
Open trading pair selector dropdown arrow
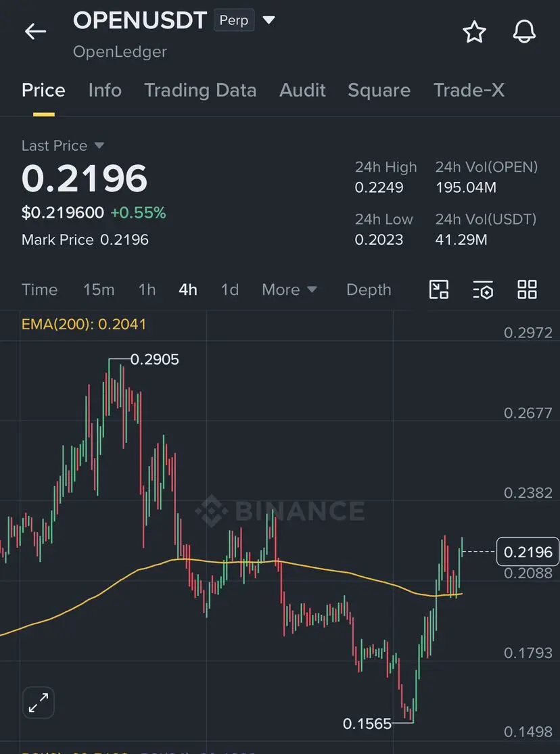pyautogui.click(x=269, y=20)
